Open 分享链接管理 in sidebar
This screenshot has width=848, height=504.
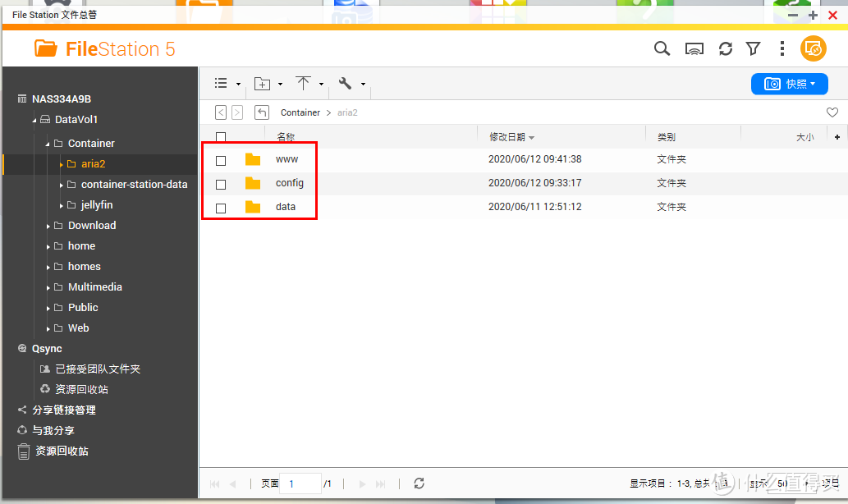(x=64, y=410)
